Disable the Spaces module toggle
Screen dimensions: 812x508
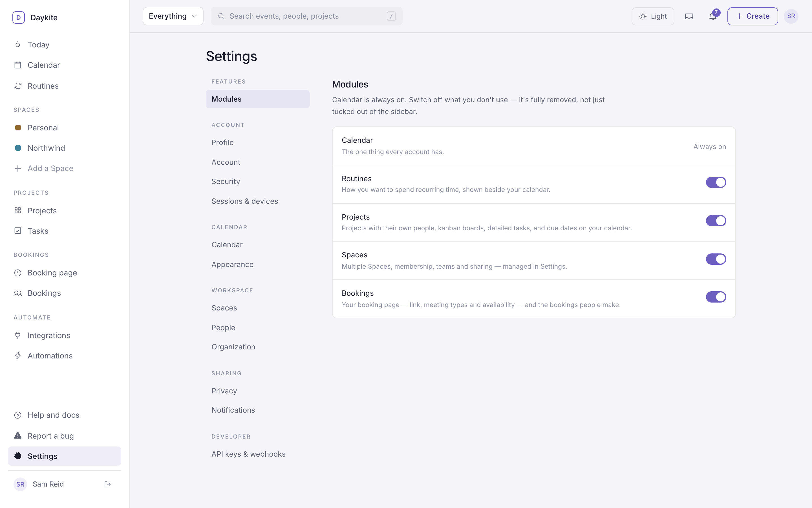click(716, 259)
